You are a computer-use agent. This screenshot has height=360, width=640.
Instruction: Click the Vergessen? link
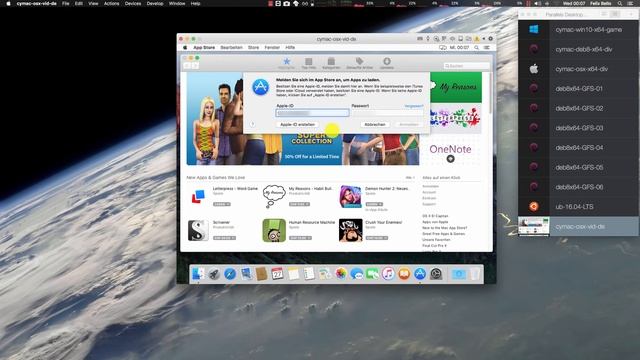click(x=414, y=106)
